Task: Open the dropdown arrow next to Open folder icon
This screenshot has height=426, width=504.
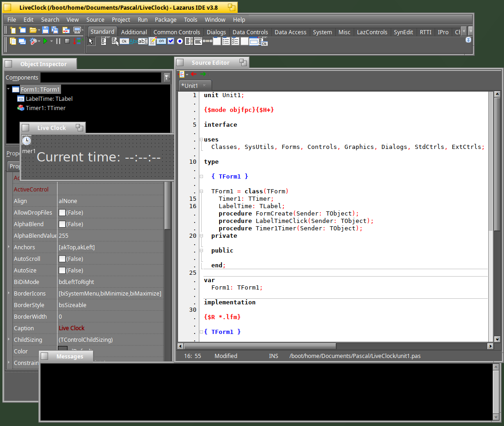Action: [x=39, y=31]
